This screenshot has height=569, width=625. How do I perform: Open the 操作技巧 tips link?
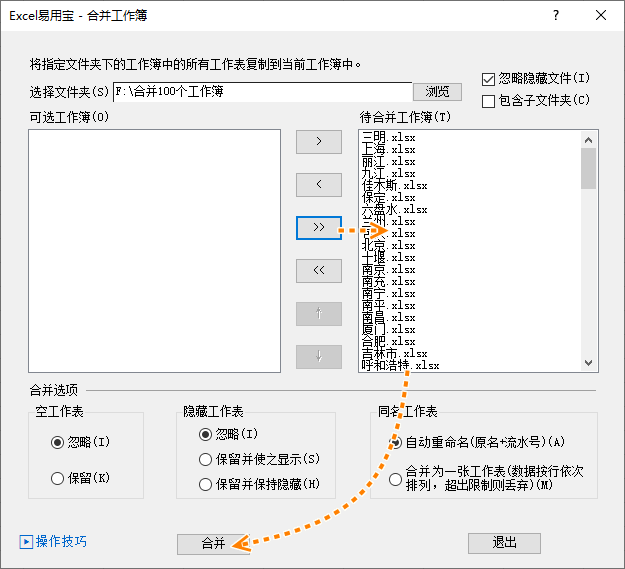(61, 542)
